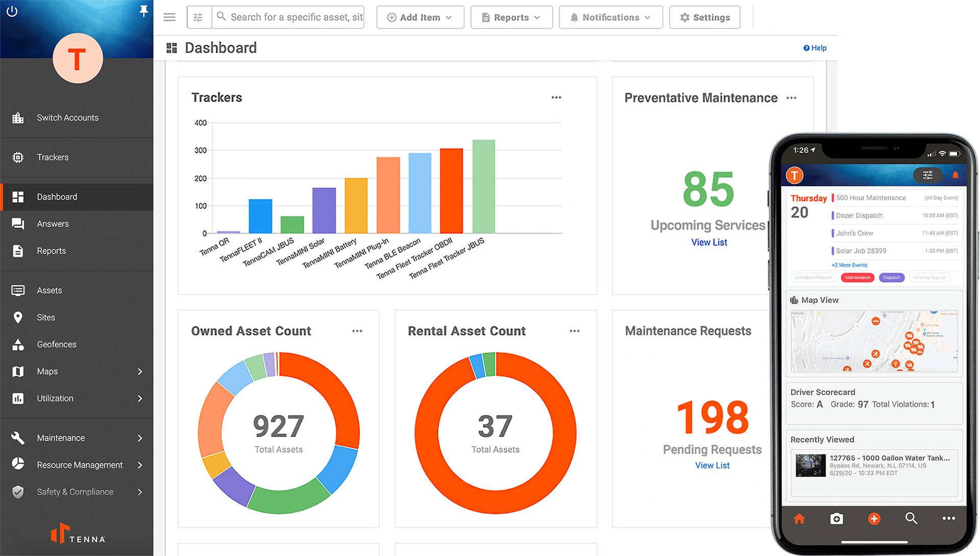Screen dimensions: 980x556
Task: Expand the Utilization submenu chevron
Action: (x=140, y=398)
